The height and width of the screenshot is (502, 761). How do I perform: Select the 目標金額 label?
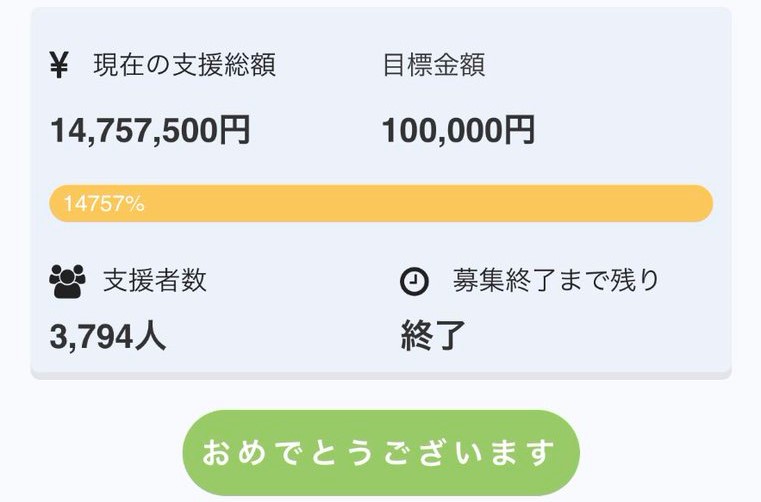point(433,65)
